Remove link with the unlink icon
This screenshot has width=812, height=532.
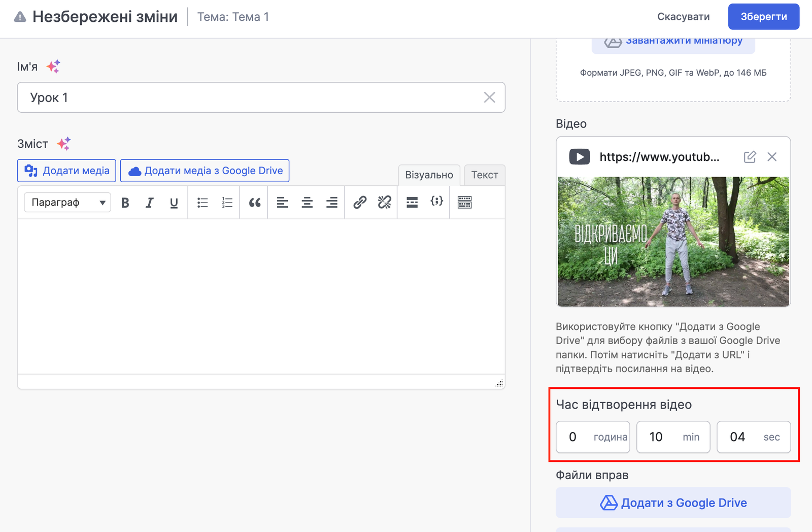coord(385,203)
